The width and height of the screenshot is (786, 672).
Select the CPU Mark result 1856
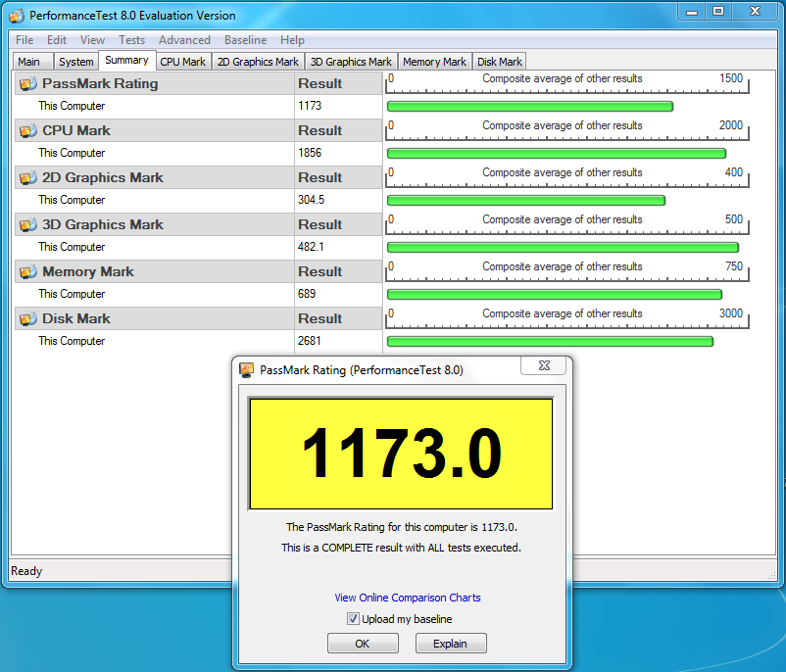pyautogui.click(x=310, y=153)
